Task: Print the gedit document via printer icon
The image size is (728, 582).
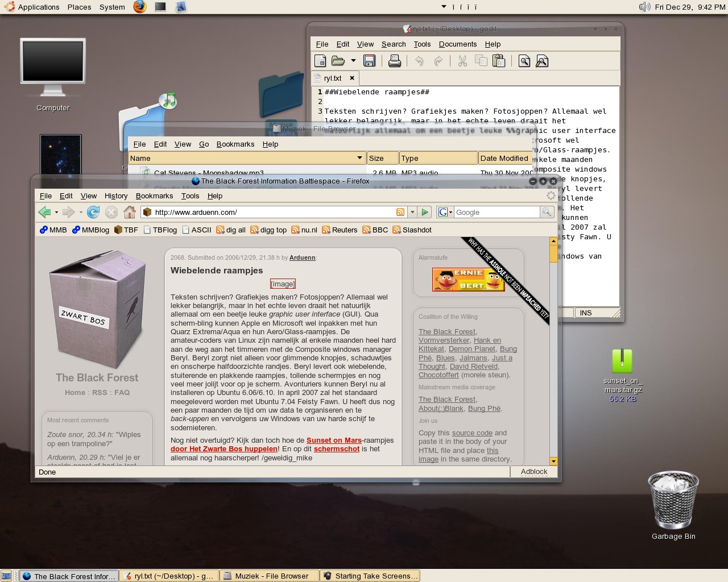Action: [395, 61]
